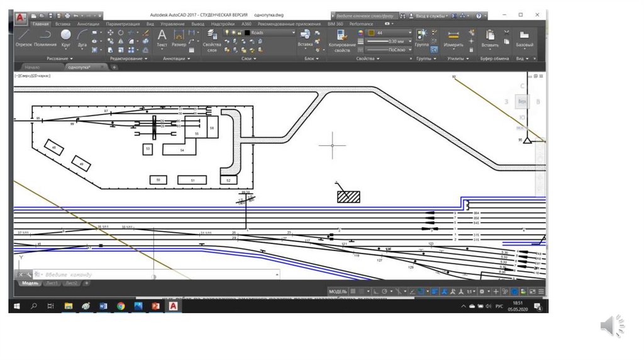Switch to the Вставка ribbon tab

coord(62,24)
